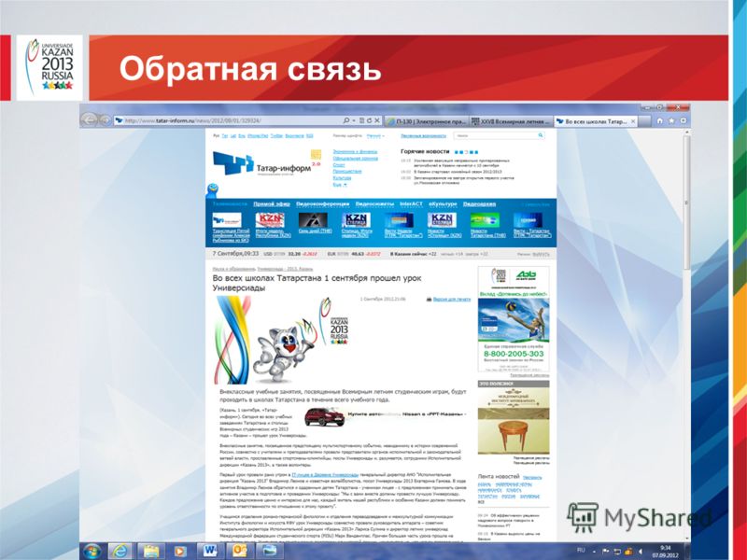The height and width of the screenshot is (560, 747).
Task: Open the Windows Start menu orb
Action: (92, 551)
